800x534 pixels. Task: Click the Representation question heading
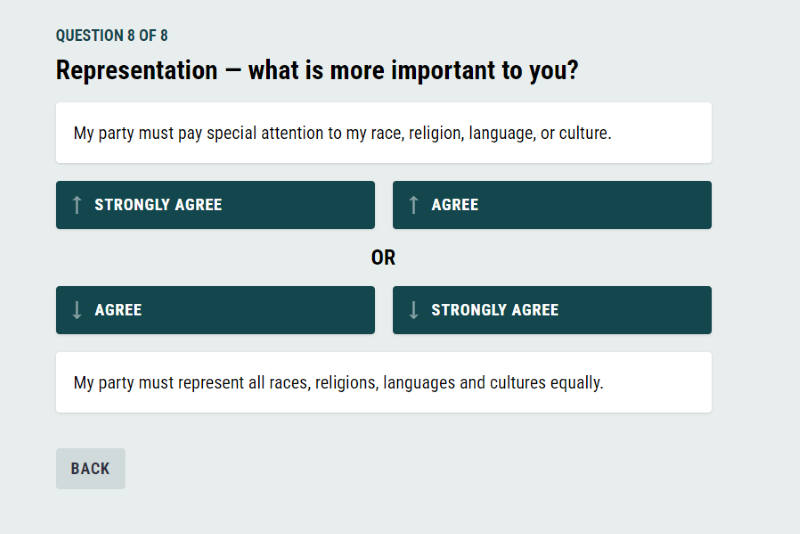(x=317, y=70)
